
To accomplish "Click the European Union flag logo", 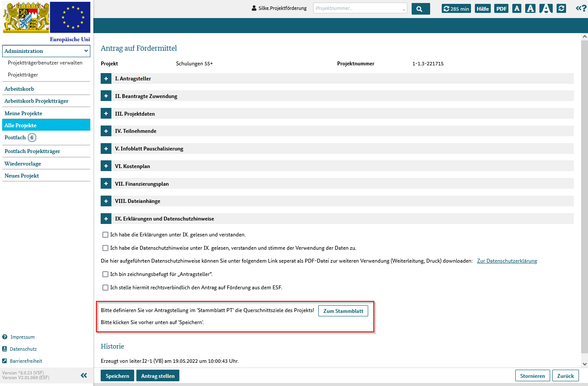I will pos(70,17).
